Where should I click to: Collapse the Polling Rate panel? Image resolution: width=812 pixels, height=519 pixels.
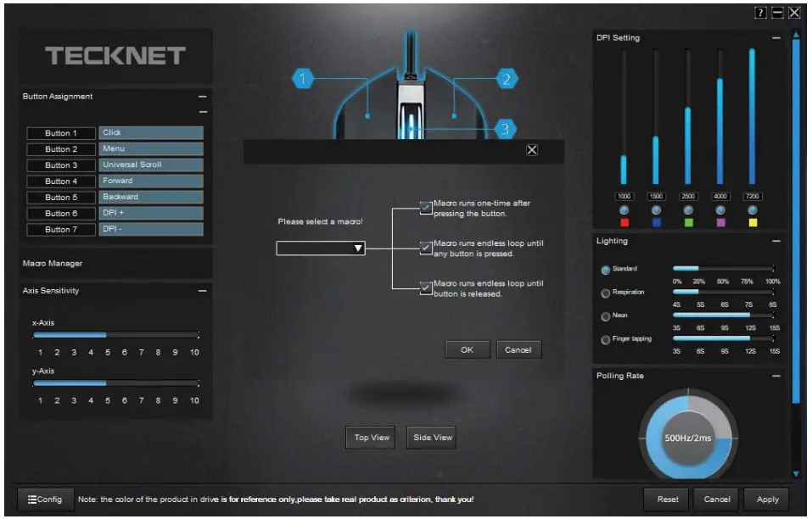point(776,377)
